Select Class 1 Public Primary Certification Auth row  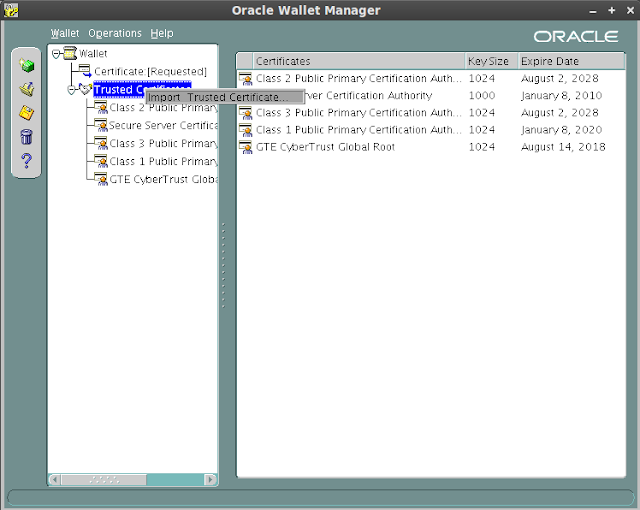pos(431,130)
